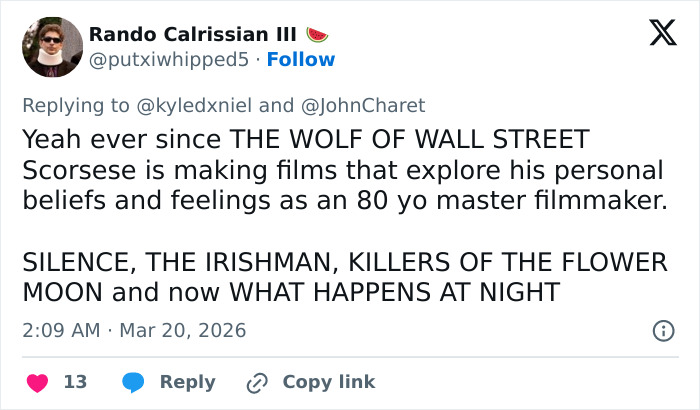This screenshot has height=410, width=700.
Task: Click the X logo icon
Action: (x=656, y=34)
